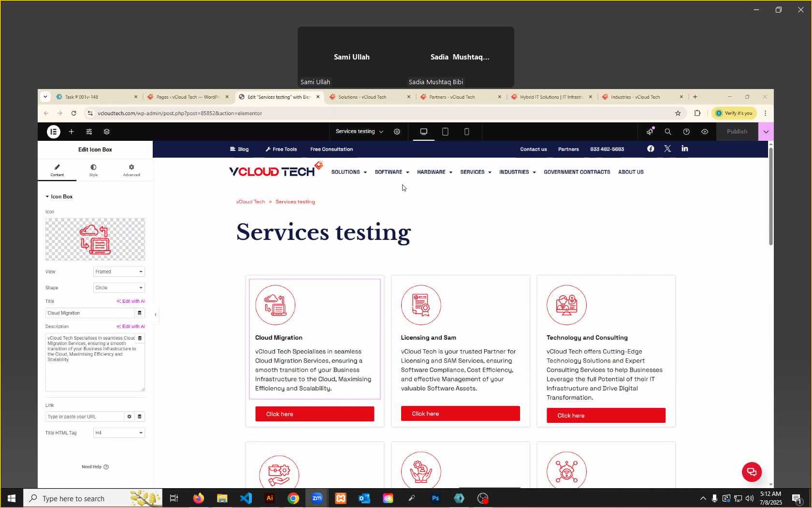Click the Link URL input field
The height and width of the screenshot is (508, 812).
coord(85,417)
